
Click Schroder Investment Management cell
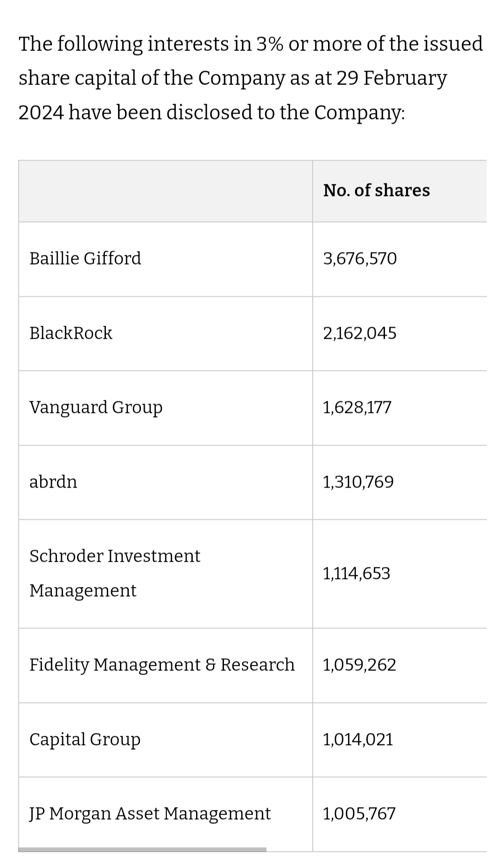115,573
